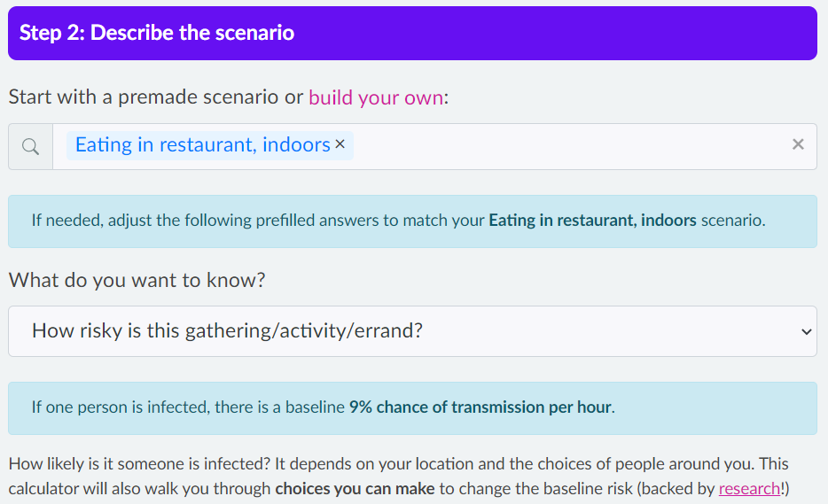The image size is (828, 504).
Task: Click the magnifying glass search icon
Action: (31, 146)
